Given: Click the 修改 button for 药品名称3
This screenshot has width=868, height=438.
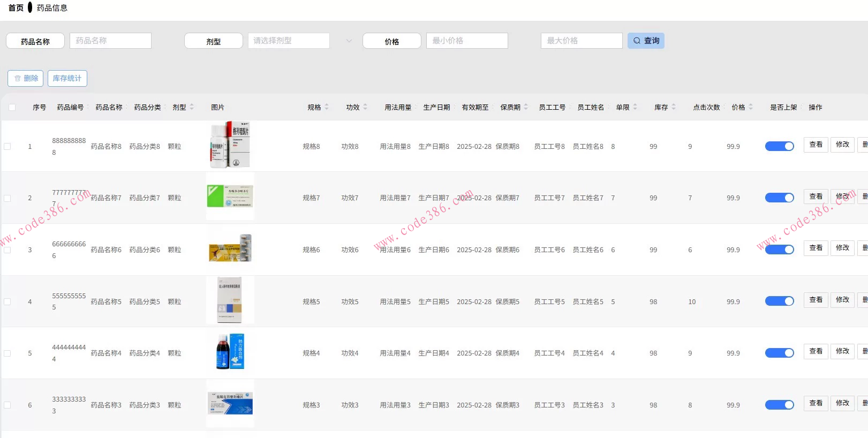Looking at the screenshot, I should (x=842, y=403).
